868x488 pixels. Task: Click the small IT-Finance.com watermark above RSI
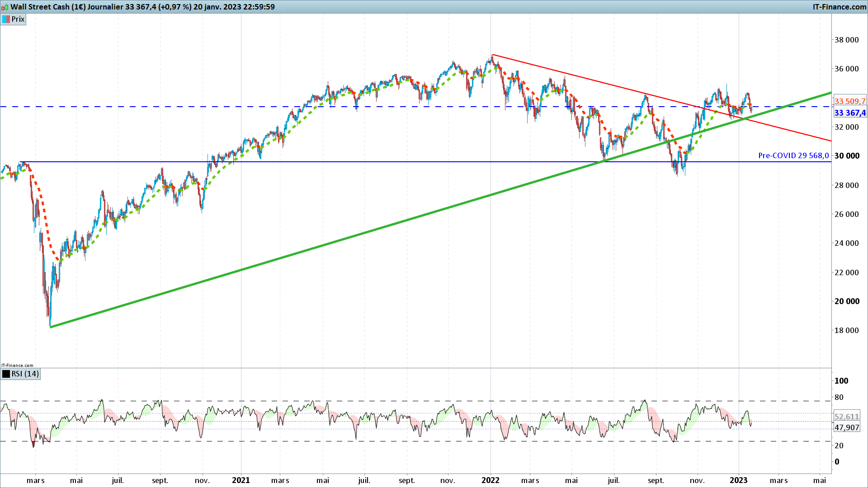point(17,366)
